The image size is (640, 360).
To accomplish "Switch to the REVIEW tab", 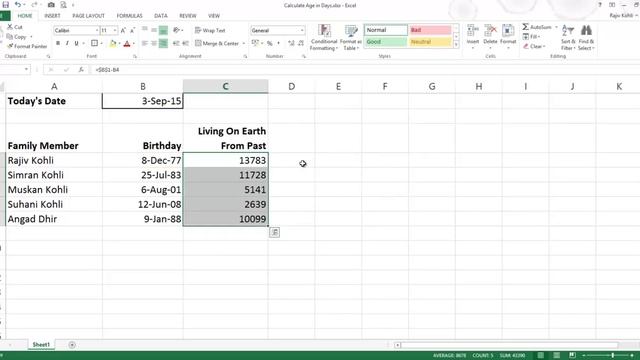I will [x=188, y=16].
